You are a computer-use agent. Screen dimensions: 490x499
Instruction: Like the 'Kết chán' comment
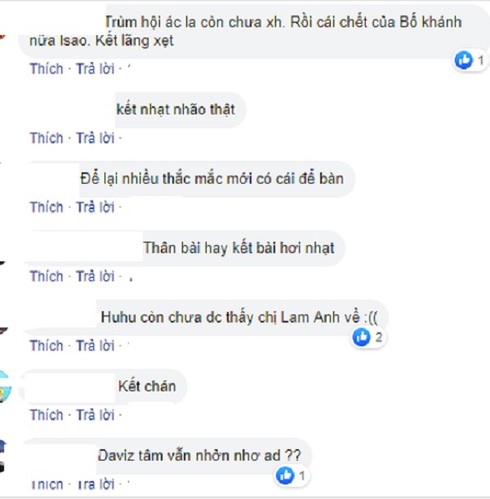[x=46, y=415]
